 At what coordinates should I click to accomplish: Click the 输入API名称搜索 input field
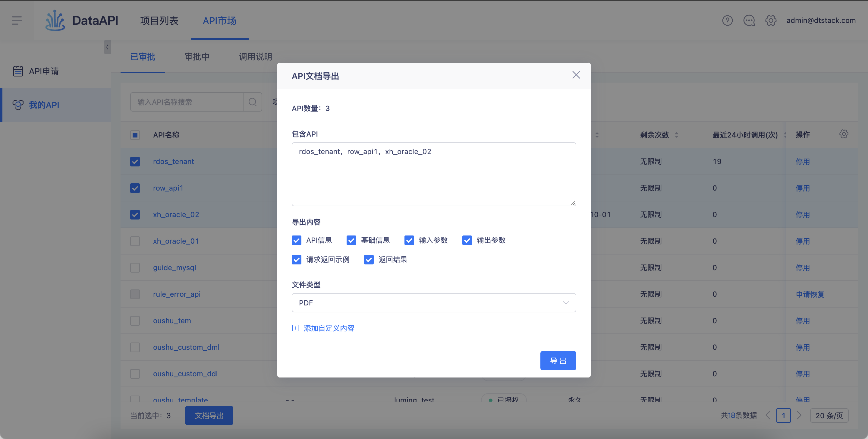pos(187,102)
